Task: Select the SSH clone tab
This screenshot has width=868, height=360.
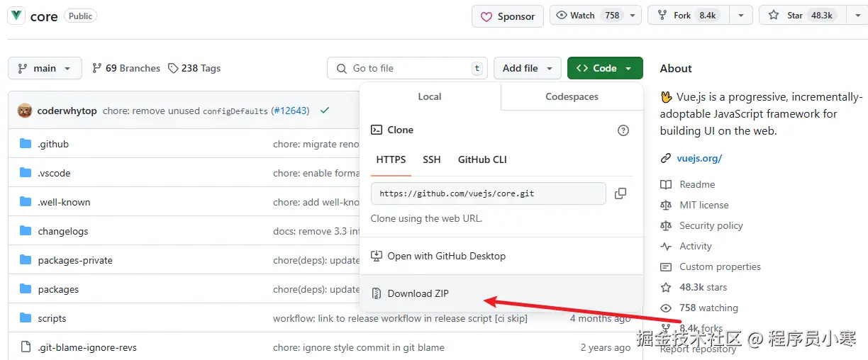Action: [432, 160]
